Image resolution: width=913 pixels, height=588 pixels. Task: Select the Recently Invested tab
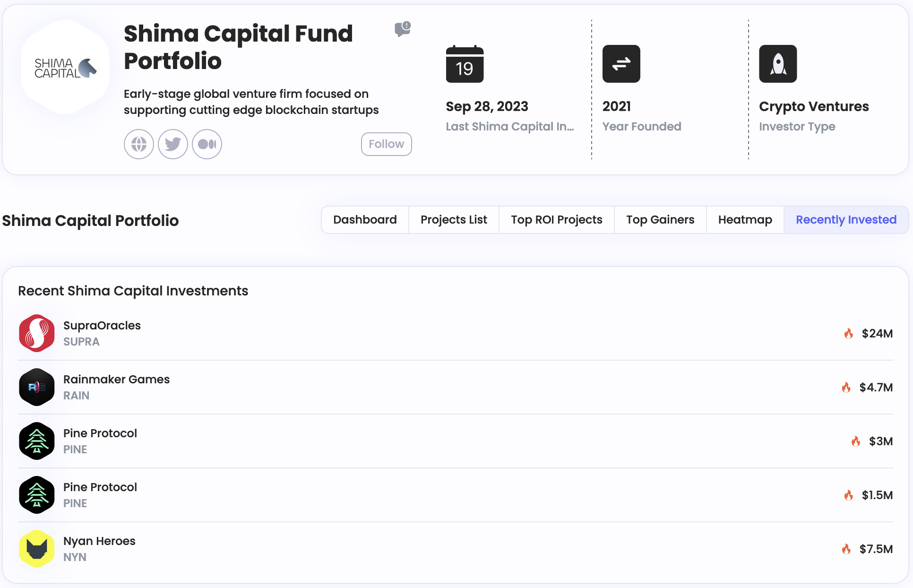846,220
